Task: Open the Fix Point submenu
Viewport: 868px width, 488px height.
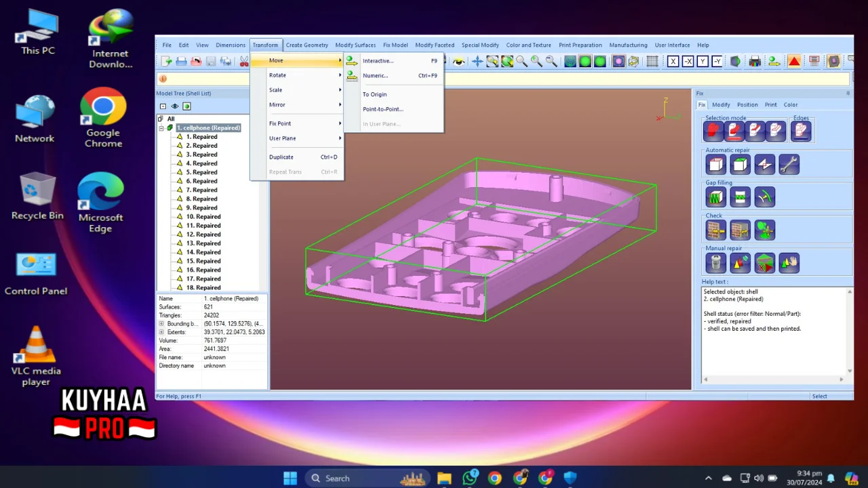Action: coord(297,123)
